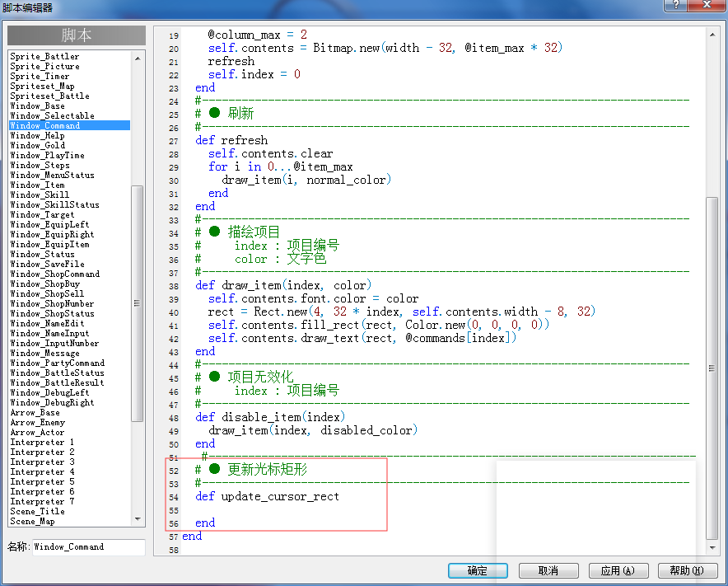Click code editor scroll-up arrow
Viewport: 728px width, 586px height.
pyautogui.click(x=712, y=35)
